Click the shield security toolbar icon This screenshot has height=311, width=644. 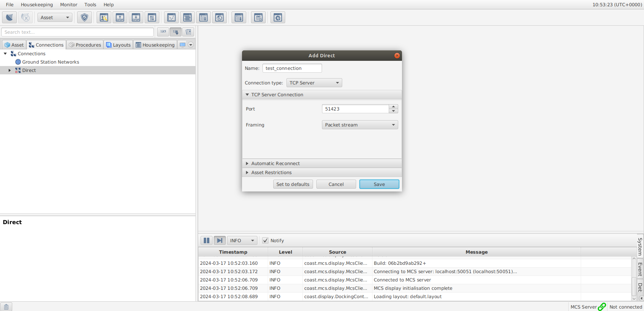[84, 17]
